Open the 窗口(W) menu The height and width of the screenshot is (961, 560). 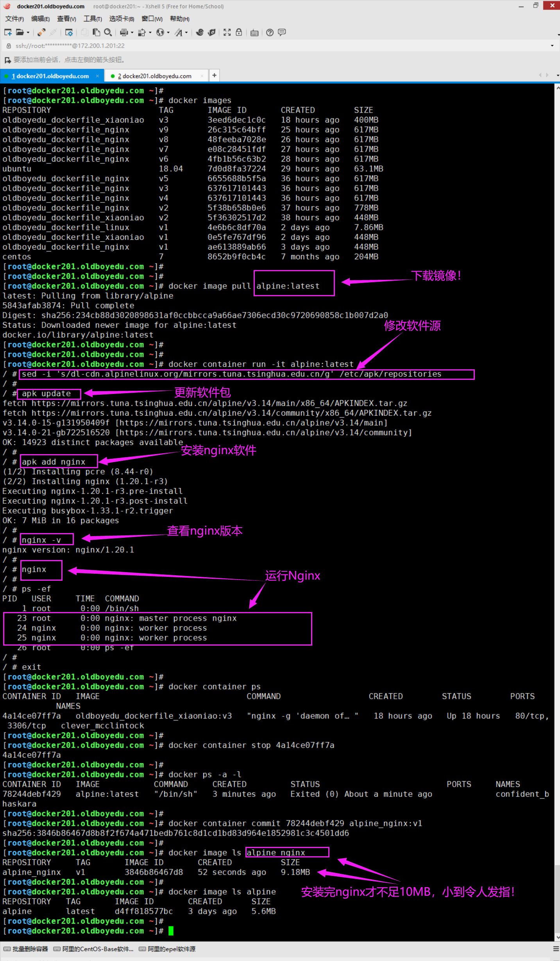click(x=152, y=19)
